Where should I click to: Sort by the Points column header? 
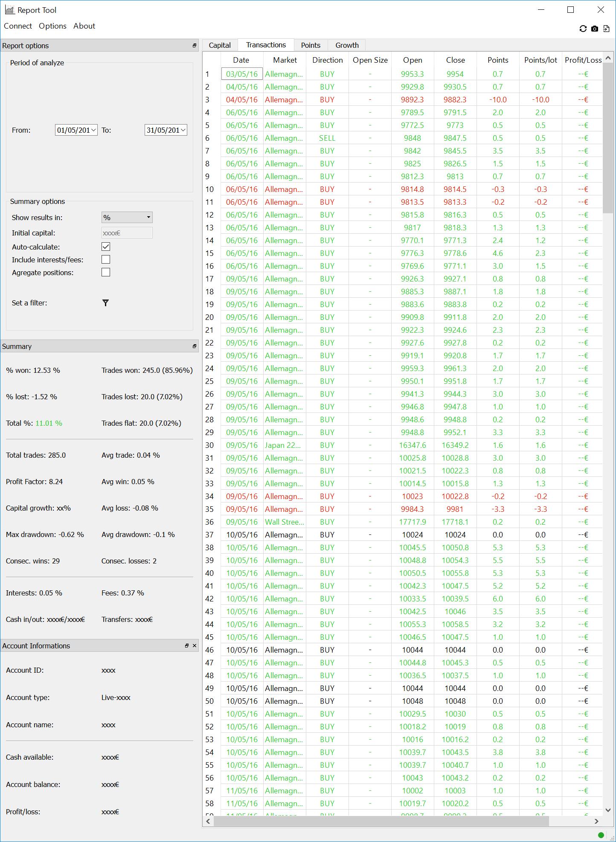(x=498, y=60)
